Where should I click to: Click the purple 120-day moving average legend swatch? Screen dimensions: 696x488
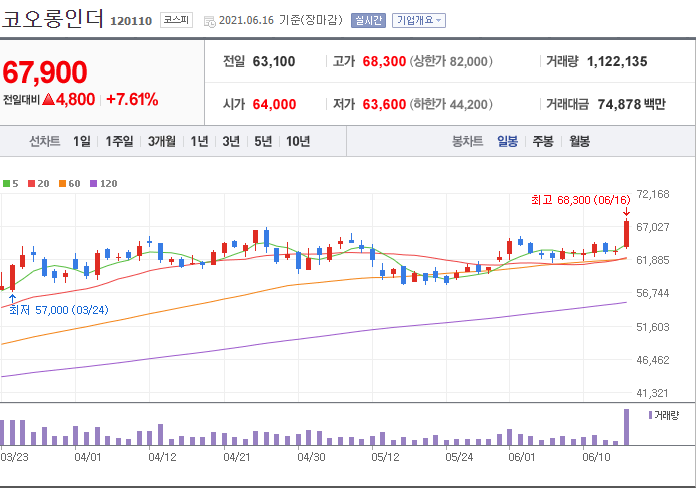click(94, 184)
